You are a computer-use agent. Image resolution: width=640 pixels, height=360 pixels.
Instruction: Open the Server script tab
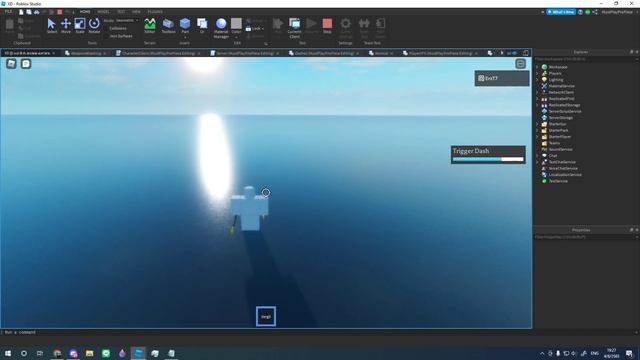tap(244, 53)
